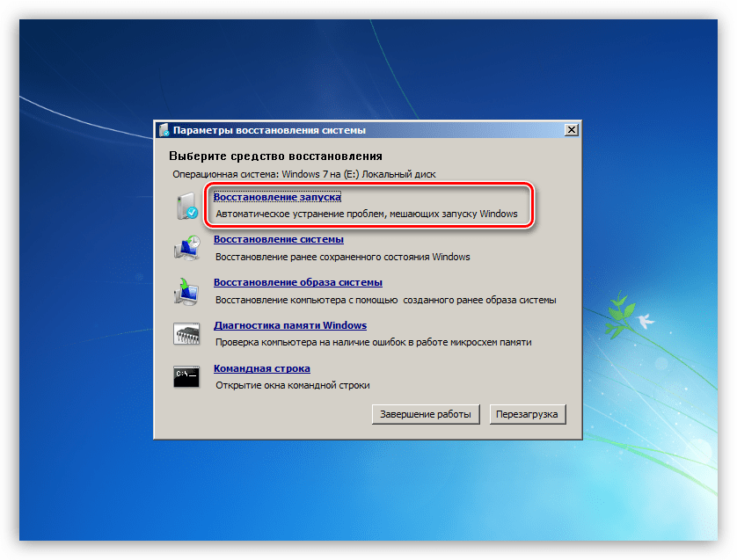
Task: Select the "Восстановление образа системы" link
Action: click(297, 282)
